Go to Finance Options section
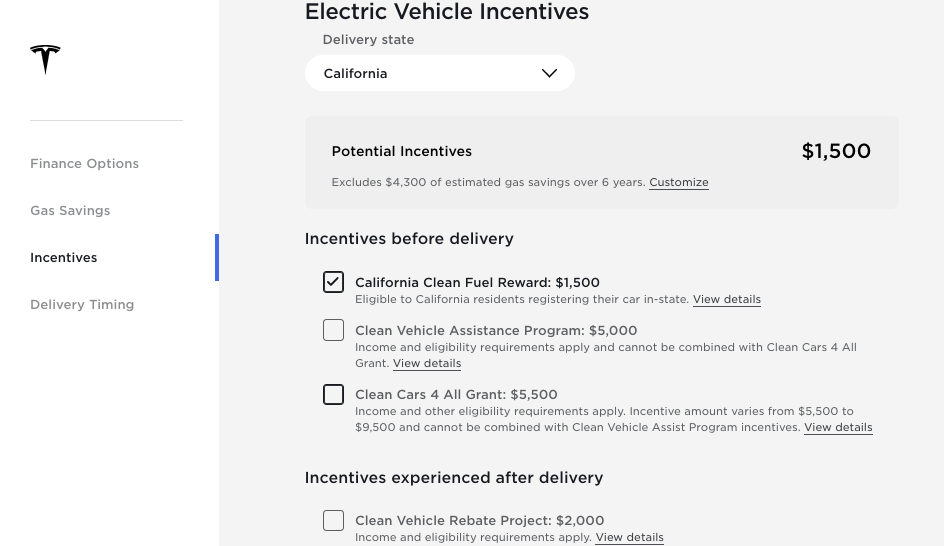Viewport: 944px width, 546px height. point(84,164)
